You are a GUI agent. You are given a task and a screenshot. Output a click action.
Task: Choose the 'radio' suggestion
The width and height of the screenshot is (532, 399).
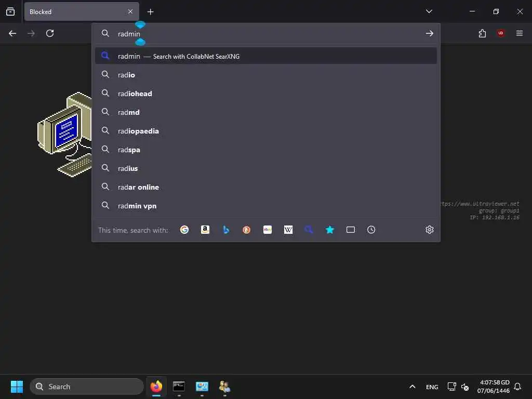point(266,75)
